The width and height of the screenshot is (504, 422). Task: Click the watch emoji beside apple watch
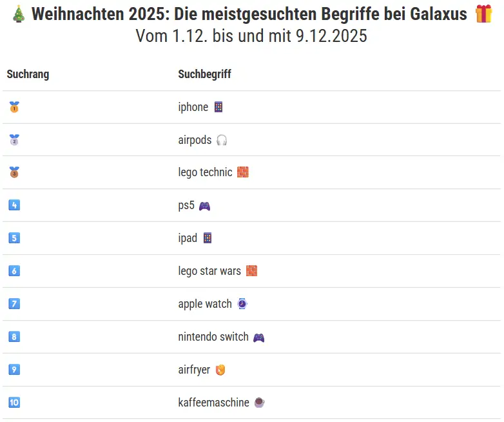click(x=242, y=304)
